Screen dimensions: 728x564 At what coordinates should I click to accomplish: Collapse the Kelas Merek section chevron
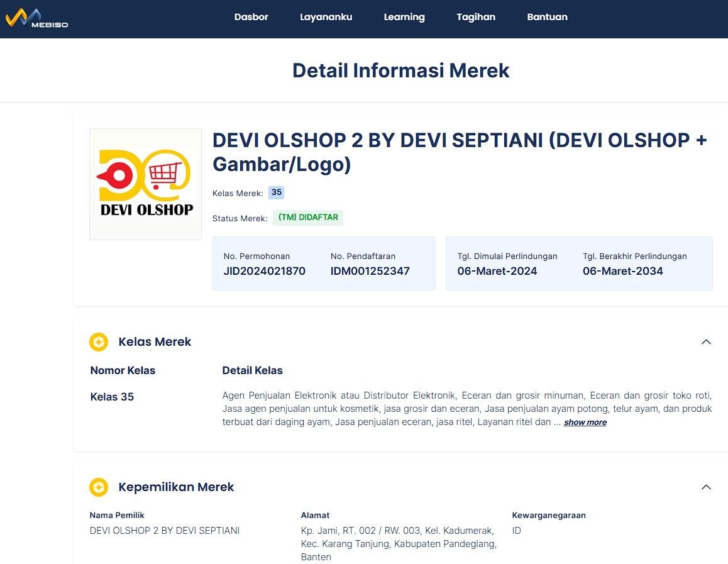(706, 342)
